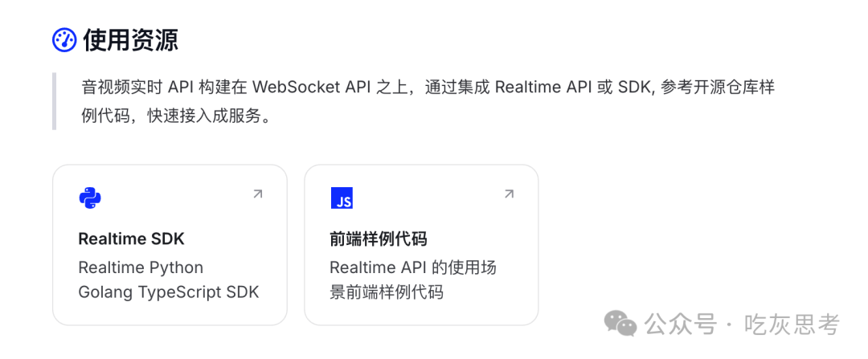Open the 前端样例代码 card title
Image resolution: width=868 pixels, height=359 pixels.
(378, 239)
